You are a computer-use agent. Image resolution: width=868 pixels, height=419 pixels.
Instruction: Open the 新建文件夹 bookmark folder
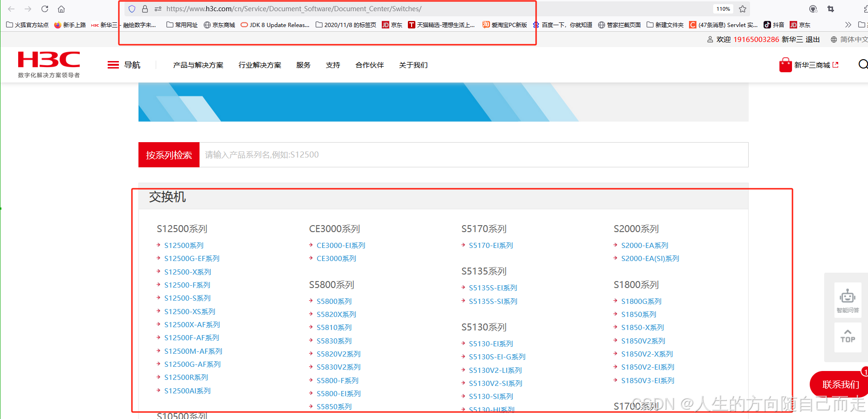(665, 25)
